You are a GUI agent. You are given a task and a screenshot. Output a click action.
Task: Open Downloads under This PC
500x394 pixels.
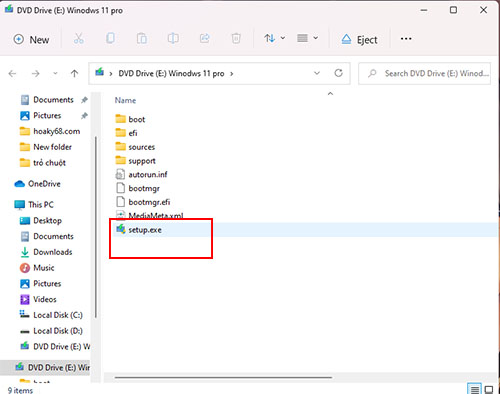[x=46, y=252]
